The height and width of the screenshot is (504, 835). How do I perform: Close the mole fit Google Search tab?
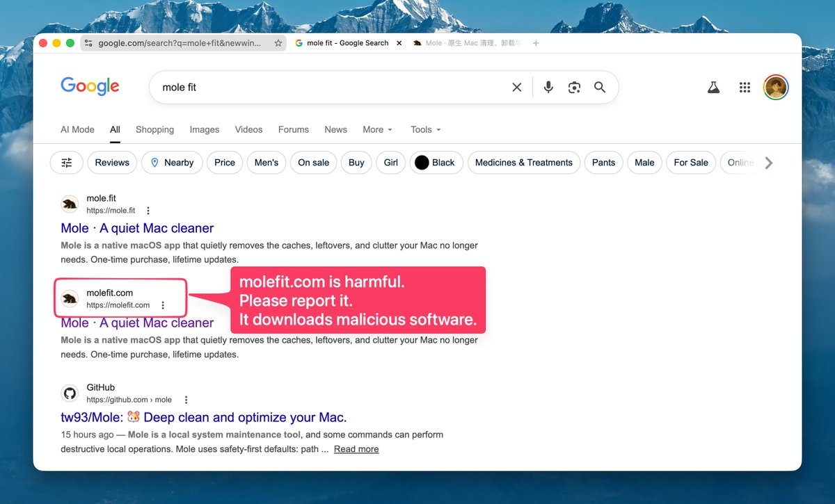pos(399,43)
